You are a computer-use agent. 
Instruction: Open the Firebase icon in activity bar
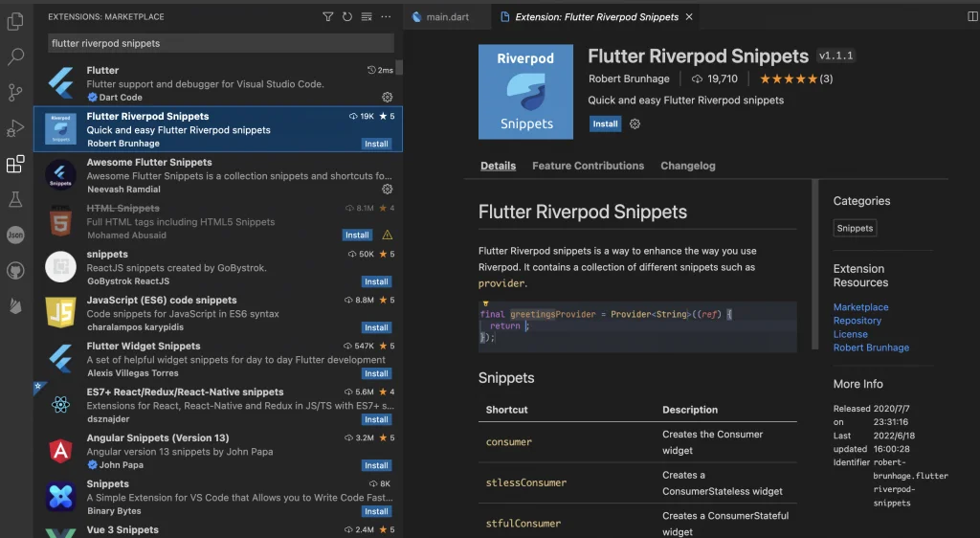15,306
